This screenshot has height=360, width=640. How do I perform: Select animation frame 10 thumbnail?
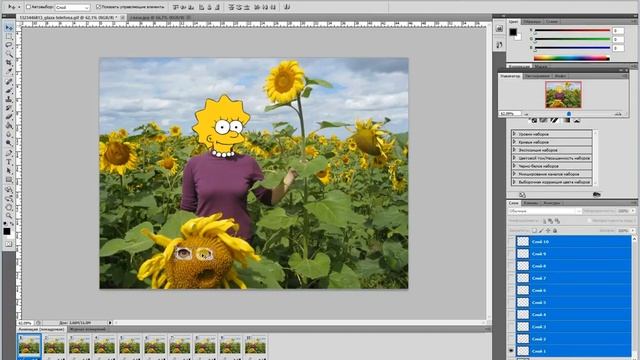(256, 346)
